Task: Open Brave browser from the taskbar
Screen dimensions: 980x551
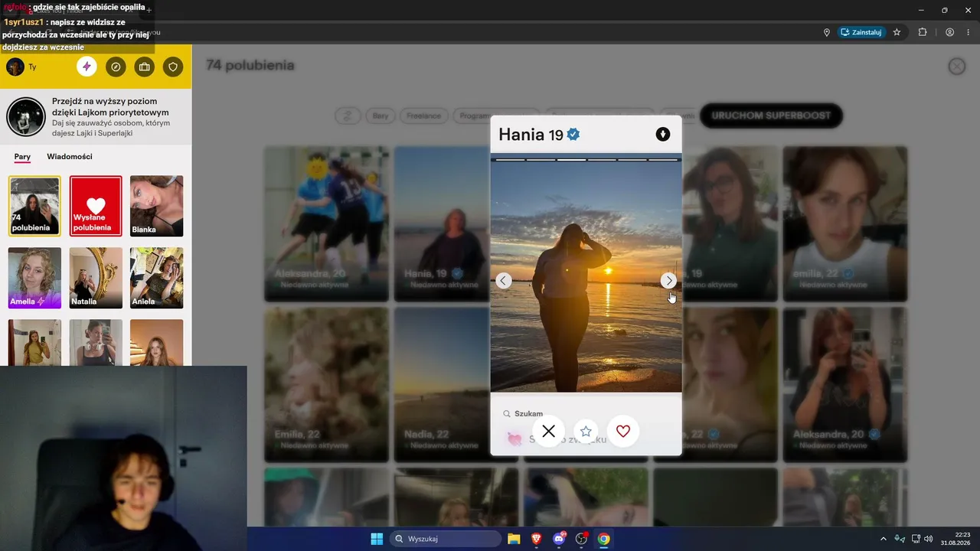Action: click(x=536, y=539)
